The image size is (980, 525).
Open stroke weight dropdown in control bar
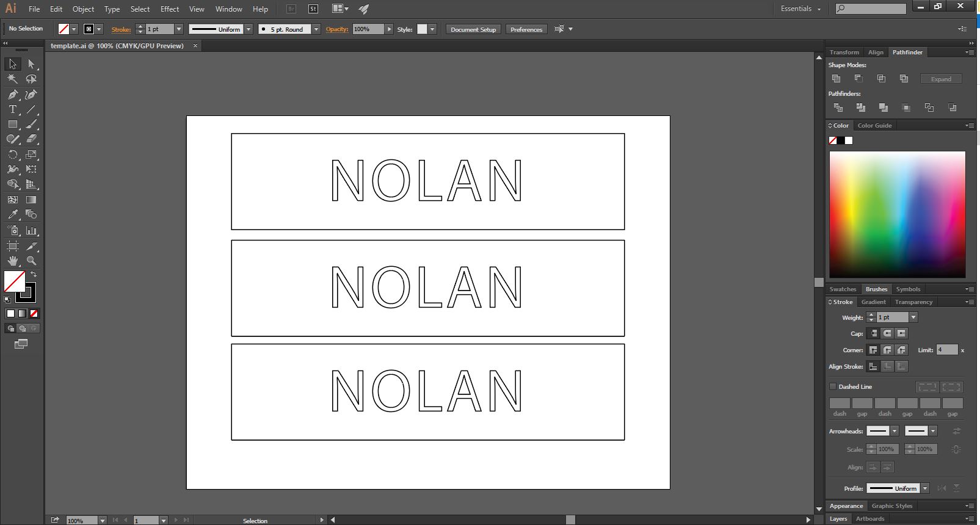[x=179, y=29]
